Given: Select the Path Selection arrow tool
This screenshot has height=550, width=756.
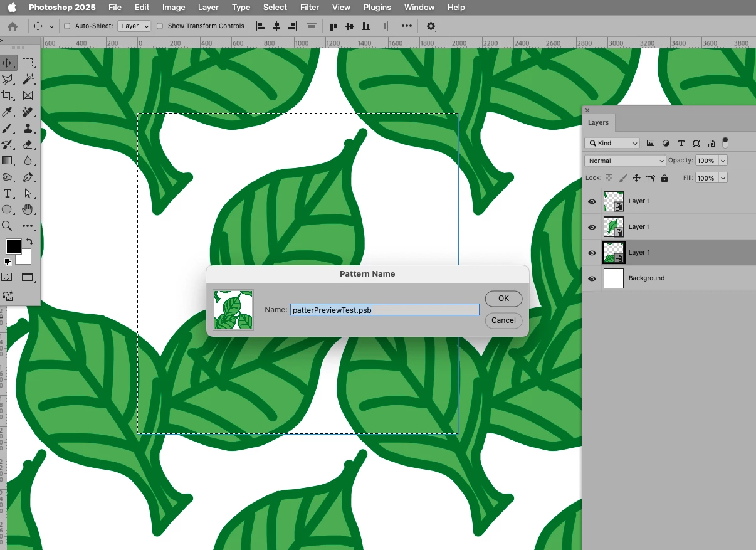Looking at the screenshot, I should (28, 194).
